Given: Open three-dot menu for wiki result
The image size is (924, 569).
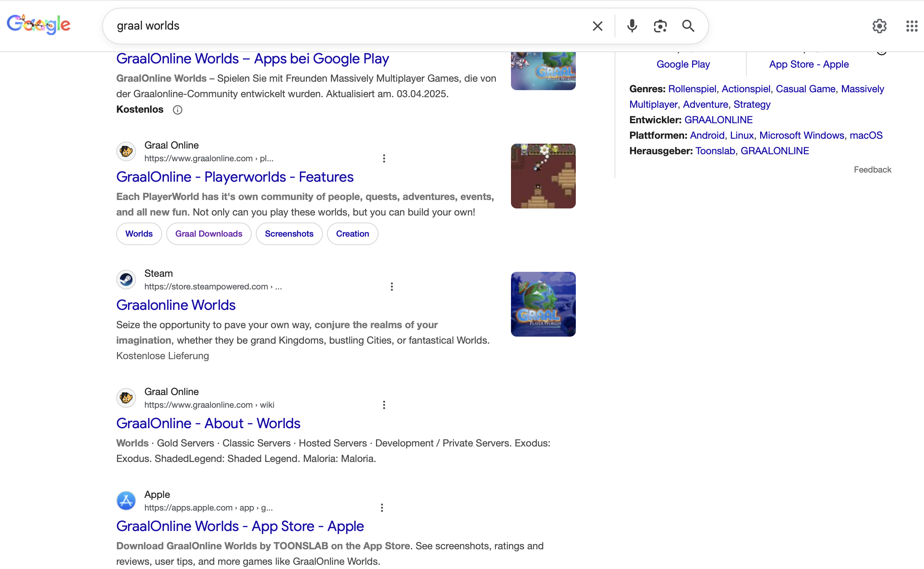Looking at the screenshot, I should pyautogui.click(x=384, y=405).
